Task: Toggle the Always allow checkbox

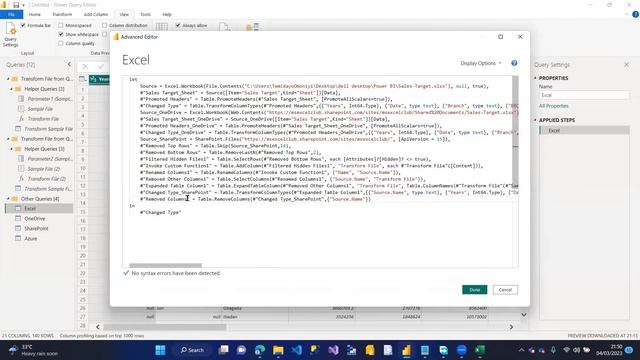Action: [178, 25]
